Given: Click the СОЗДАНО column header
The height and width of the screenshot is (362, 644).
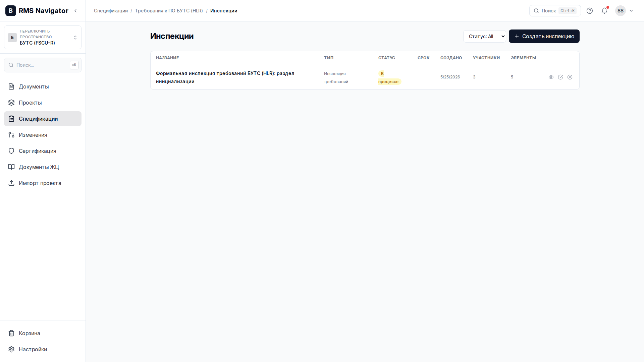Looking at the screenshot, I should coord(451,58).
